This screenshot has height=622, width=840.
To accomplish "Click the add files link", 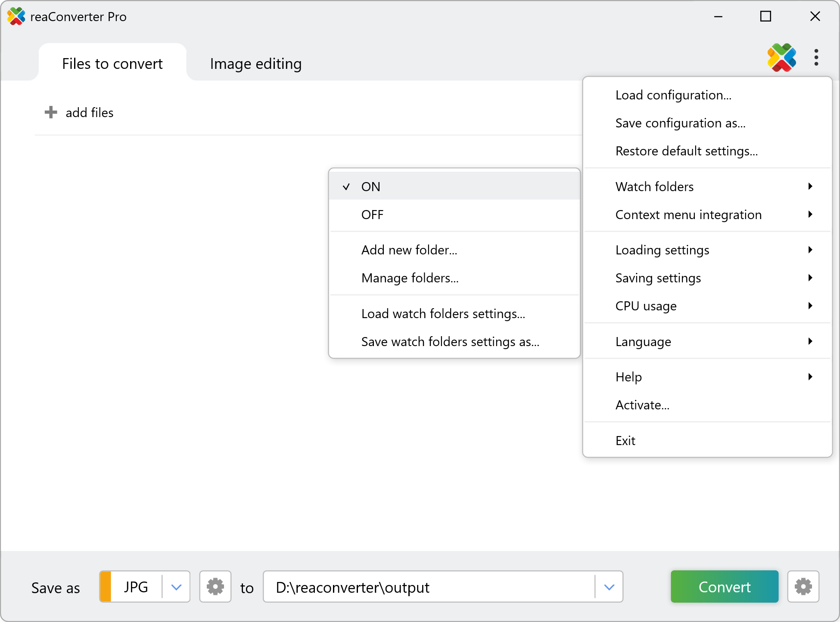I will (x=90, y=113).
